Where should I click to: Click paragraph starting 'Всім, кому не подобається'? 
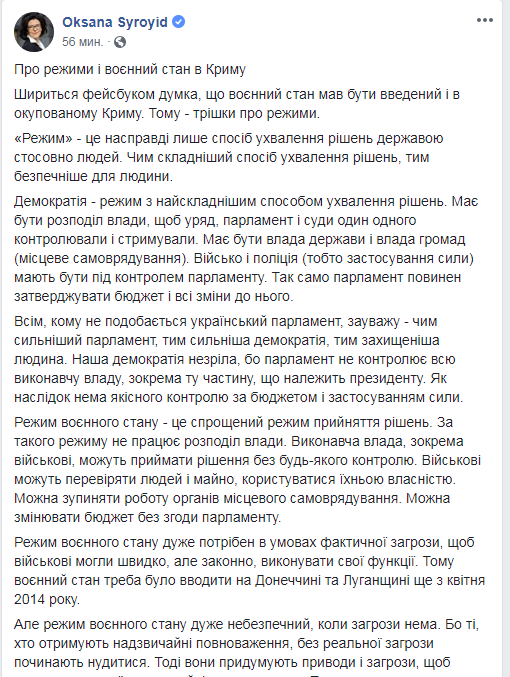click(x=239, y=359)
